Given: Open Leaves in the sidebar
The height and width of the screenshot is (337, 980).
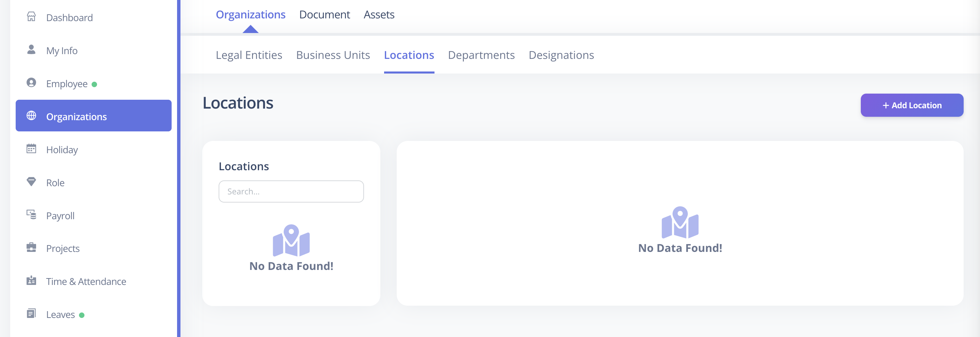Looking at the screenshot, I should 94,315.
